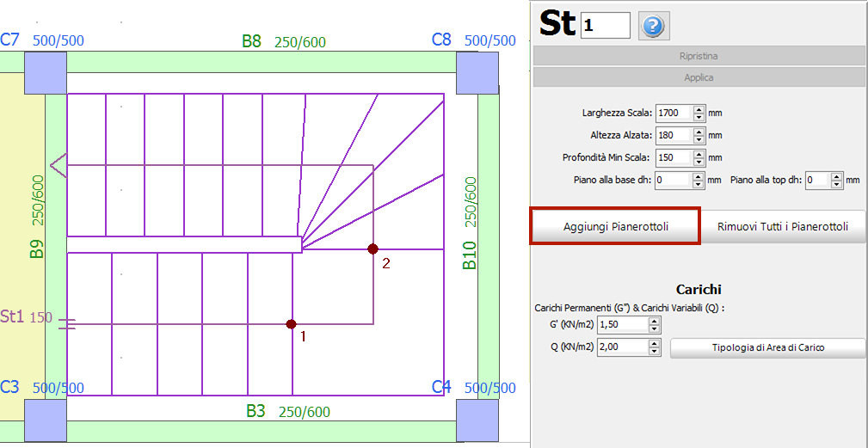Click the St number input field
The width and height of the screenshot is (868, 448).
[605, 26]
